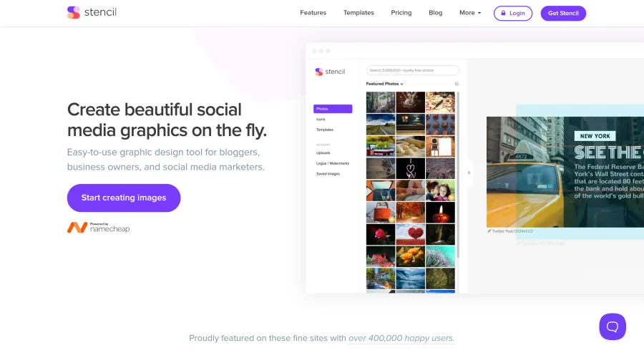
Task: Select the autumn forest path thumbnail
Action: (410, 213)
